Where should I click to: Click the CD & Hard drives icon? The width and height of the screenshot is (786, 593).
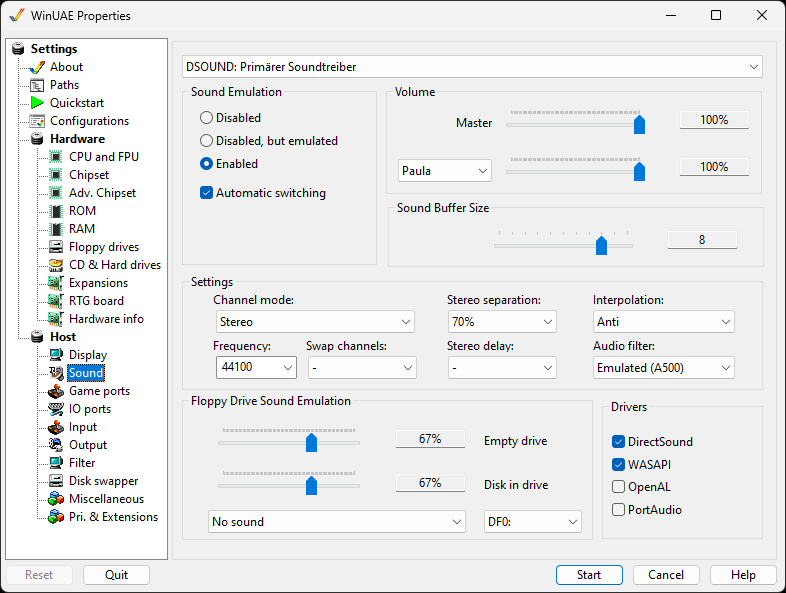click(56, 265)
